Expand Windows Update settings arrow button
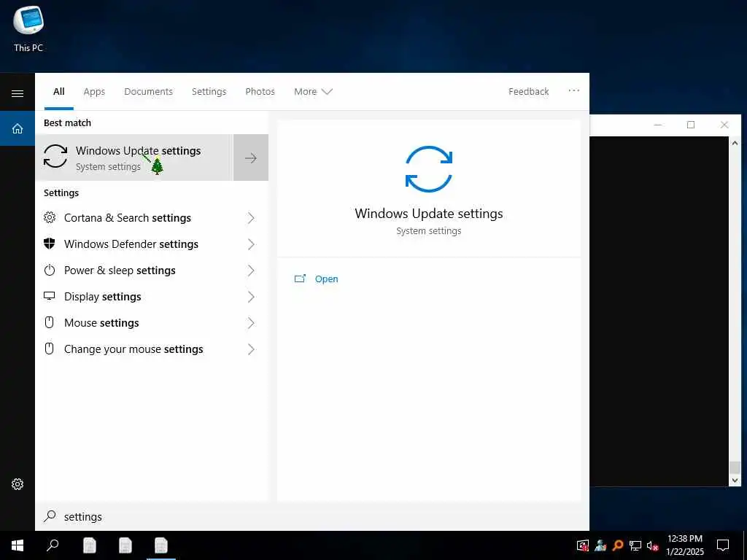Image resolution: width=747 pixels, height=560 pixels. tap(251, 157)
